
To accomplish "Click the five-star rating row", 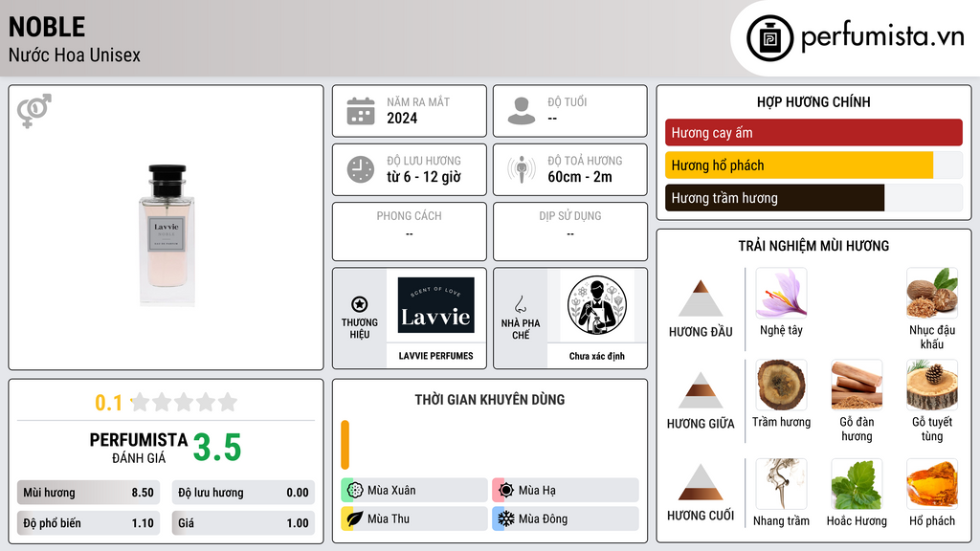I will tap(184, 403).
